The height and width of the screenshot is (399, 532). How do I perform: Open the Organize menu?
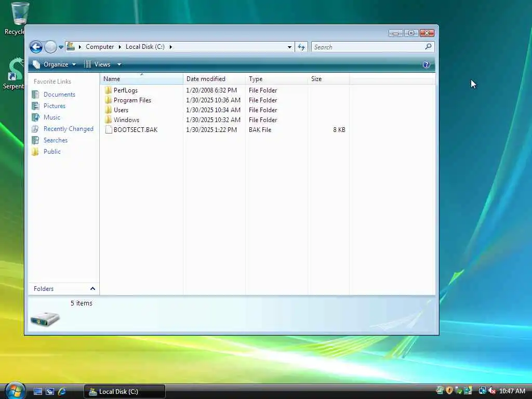(54, 64)
